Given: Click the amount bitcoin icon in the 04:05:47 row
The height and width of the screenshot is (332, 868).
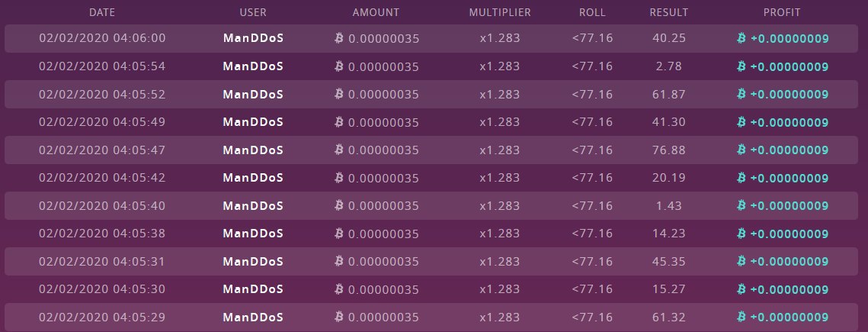Looking at the screenshot, I should (339, 149).
